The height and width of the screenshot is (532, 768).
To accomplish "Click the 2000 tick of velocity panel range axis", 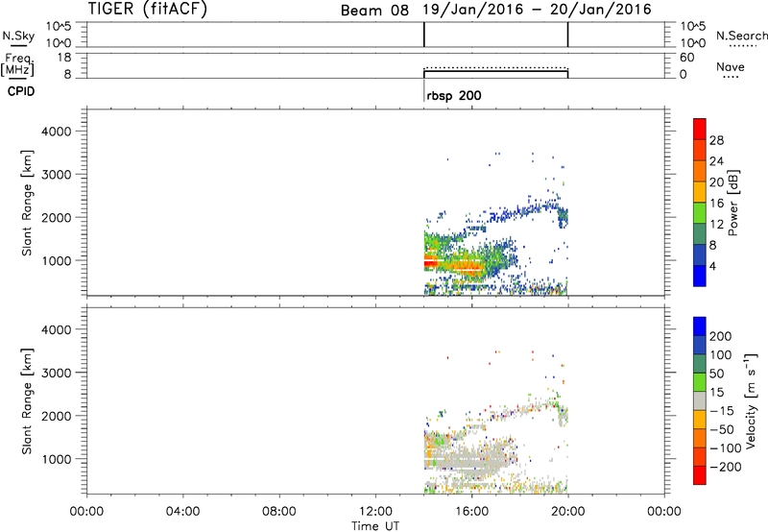I will click(x=57, y=416).
